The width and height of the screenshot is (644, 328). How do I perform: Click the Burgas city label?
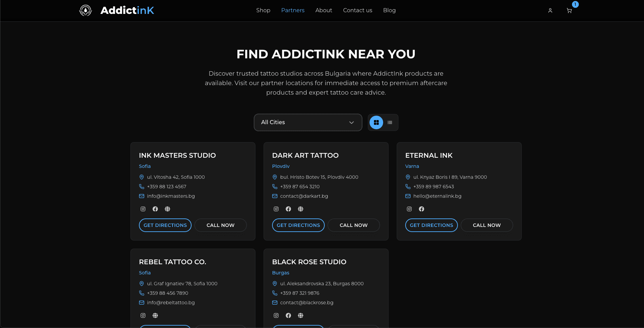pyautogui.click(x=281, y=273)
